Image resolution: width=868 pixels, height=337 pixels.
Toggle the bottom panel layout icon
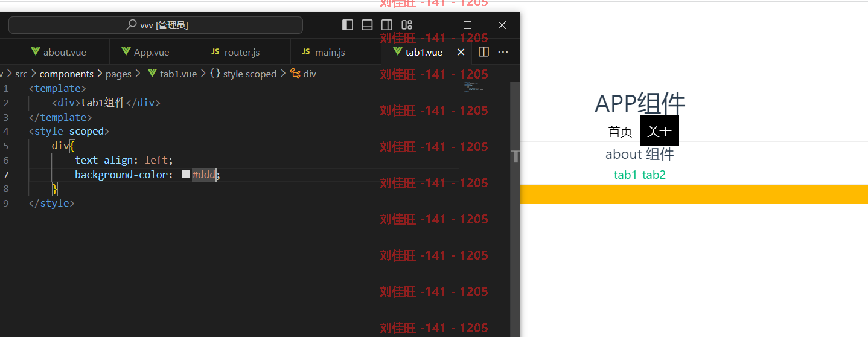point(367,25)
